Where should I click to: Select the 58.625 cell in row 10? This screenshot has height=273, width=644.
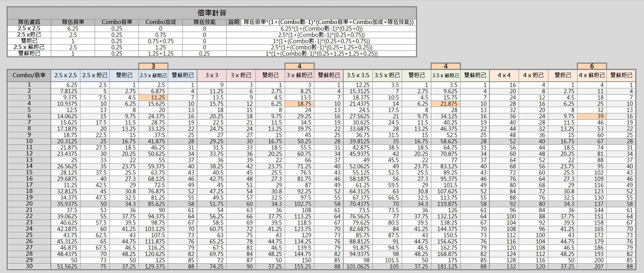coord(446,141)
